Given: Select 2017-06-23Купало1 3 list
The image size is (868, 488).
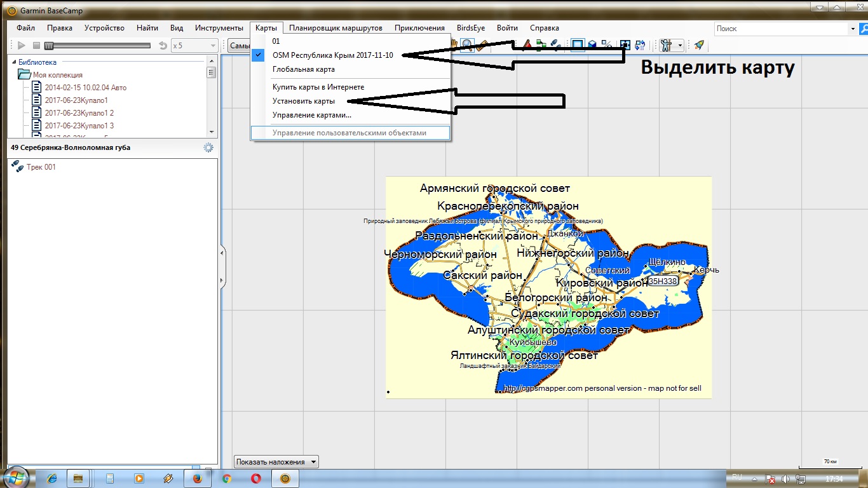Looking at the screenshot, I should 79,126.
